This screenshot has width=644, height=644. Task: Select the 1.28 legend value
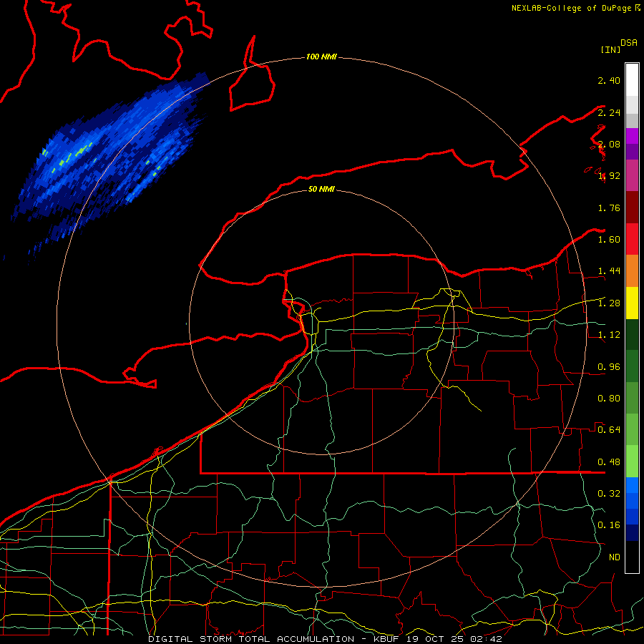609,303
